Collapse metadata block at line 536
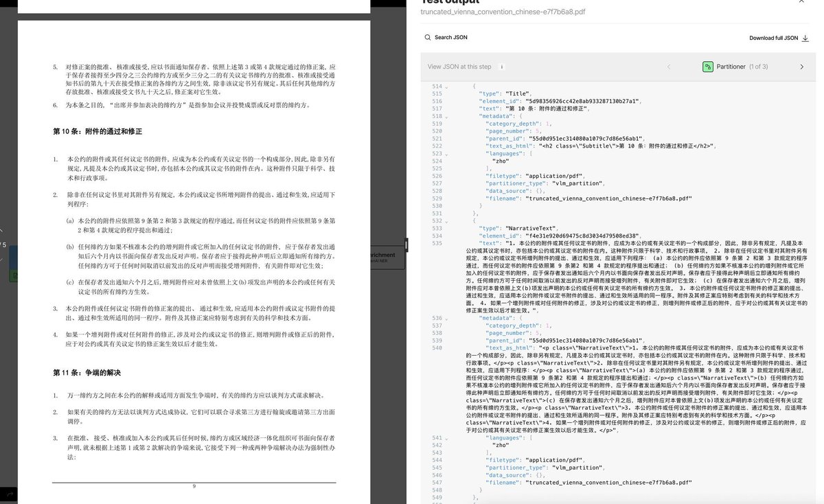 (446, 318)
